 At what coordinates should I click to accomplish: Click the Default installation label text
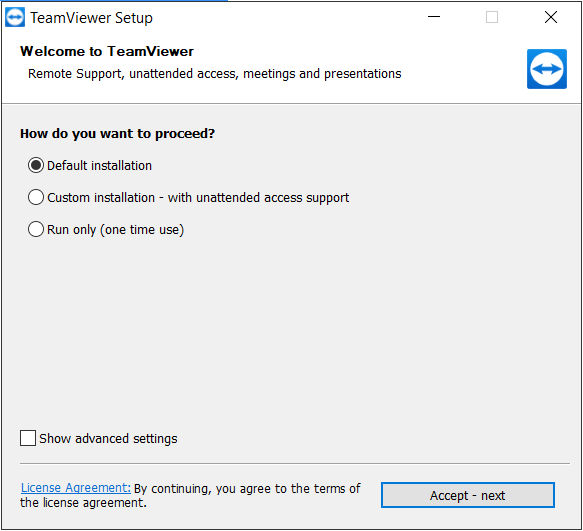(x=99, y=165)
